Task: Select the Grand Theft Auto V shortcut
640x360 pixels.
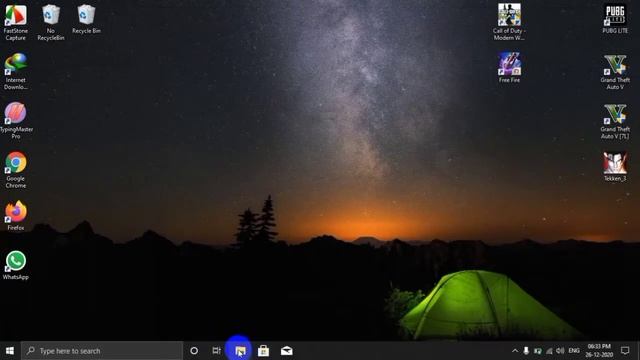Action: pos(615,71)
